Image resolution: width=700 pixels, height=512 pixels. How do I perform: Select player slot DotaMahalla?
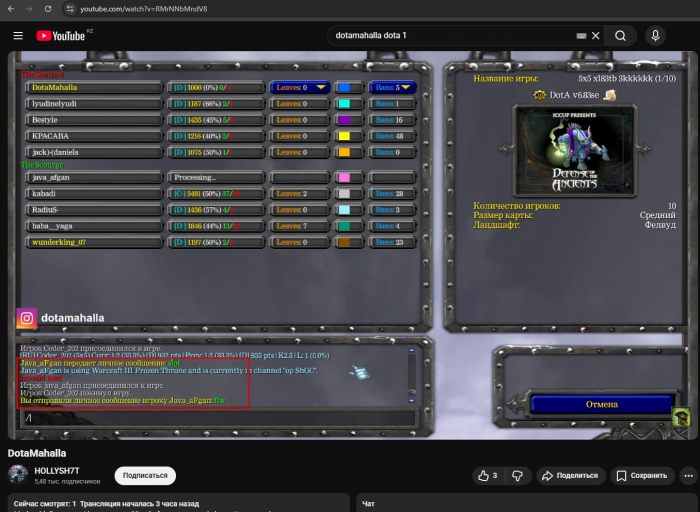point(94,87)
